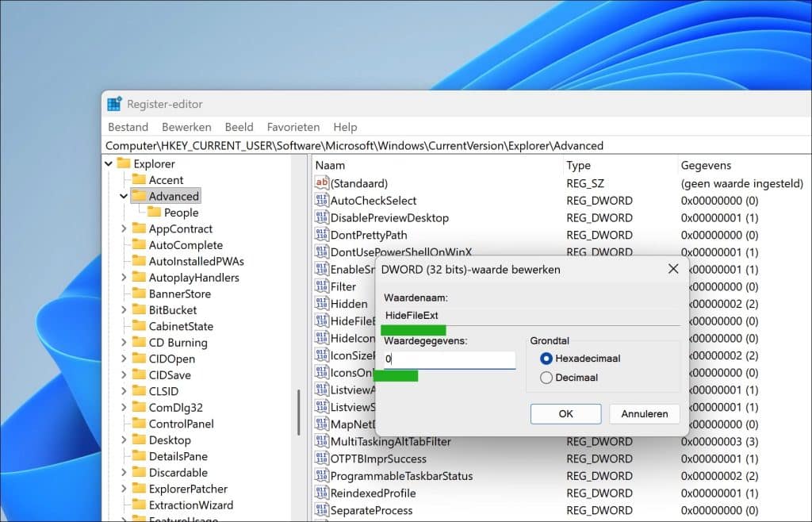The image size is (812, 522).
Task: Click the Naam column header
Action: coord(438,165)
